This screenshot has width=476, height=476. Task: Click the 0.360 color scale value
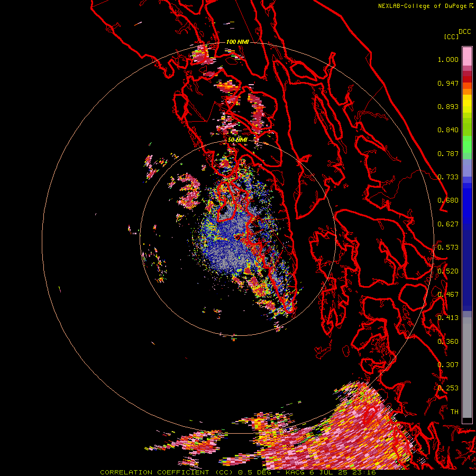coord(448,342)
